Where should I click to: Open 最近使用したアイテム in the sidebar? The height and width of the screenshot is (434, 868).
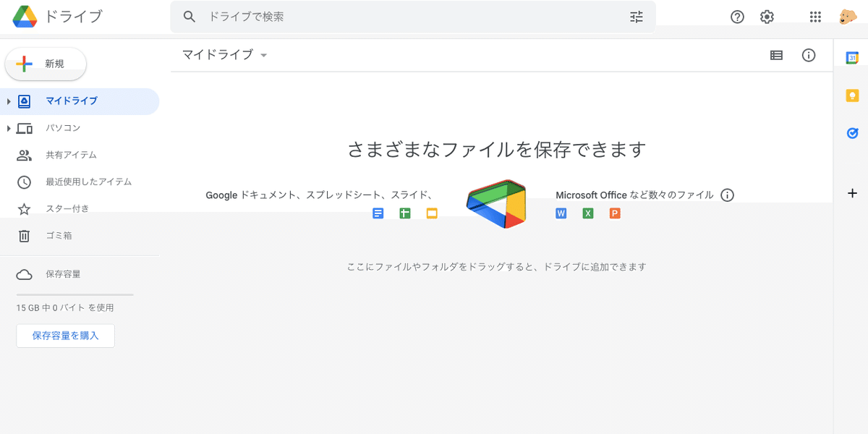click(80, 182)
